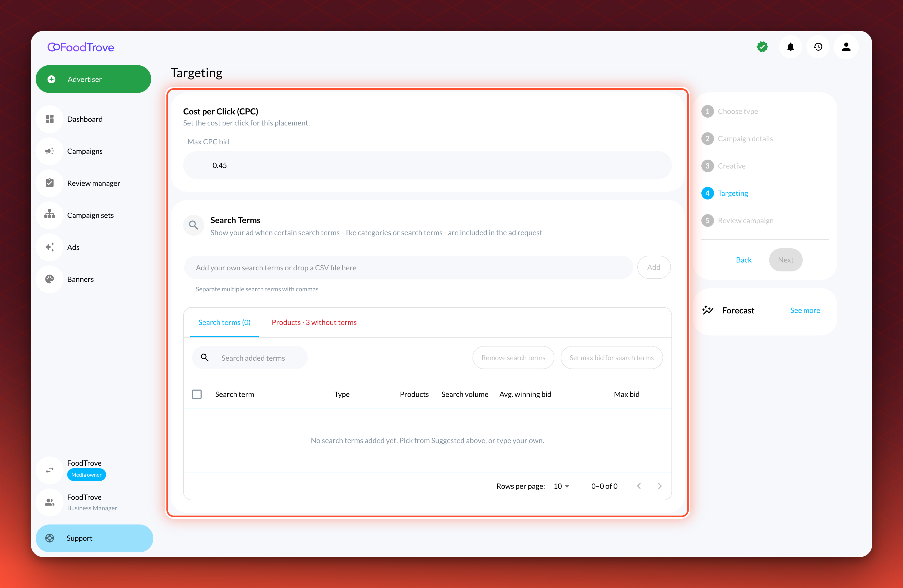Image resolution: width=903 pixels, height=588 pixels.
Task: Click the Back link
Action: coord(744,260)
